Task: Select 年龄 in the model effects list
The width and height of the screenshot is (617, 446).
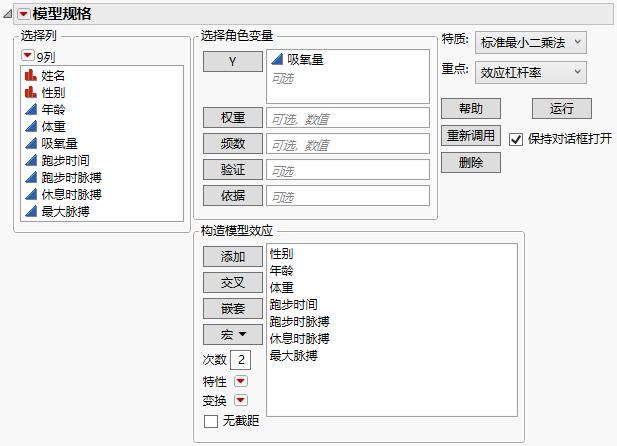Action: click(x=281, y=270)
